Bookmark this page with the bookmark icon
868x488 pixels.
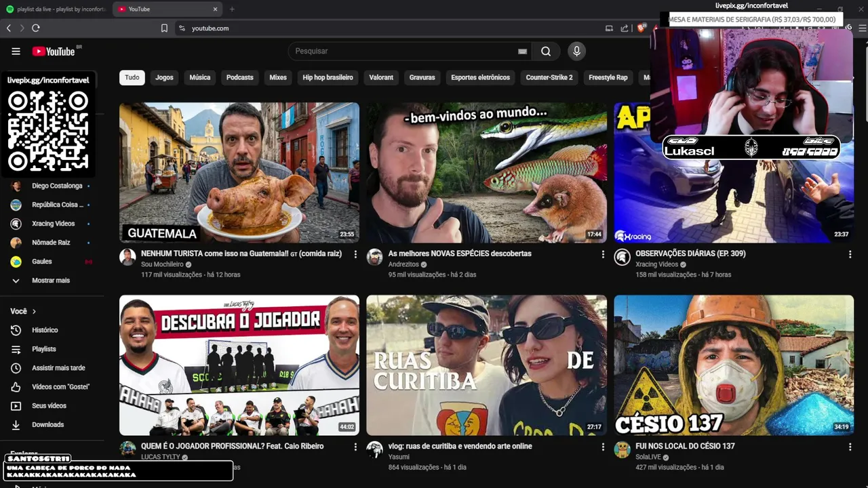click(x=164, y=28)
